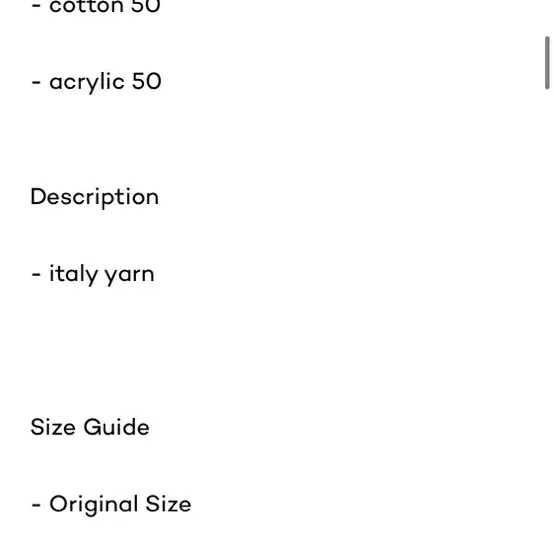Image resolution: width=554 pixels, height=554 pixels.
Task: Click the word 'acrylic'
Action: [x=87, y=82]
